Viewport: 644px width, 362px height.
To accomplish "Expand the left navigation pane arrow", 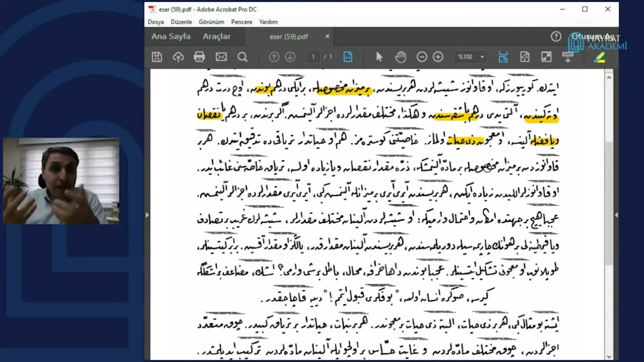I will coord(147,215).
